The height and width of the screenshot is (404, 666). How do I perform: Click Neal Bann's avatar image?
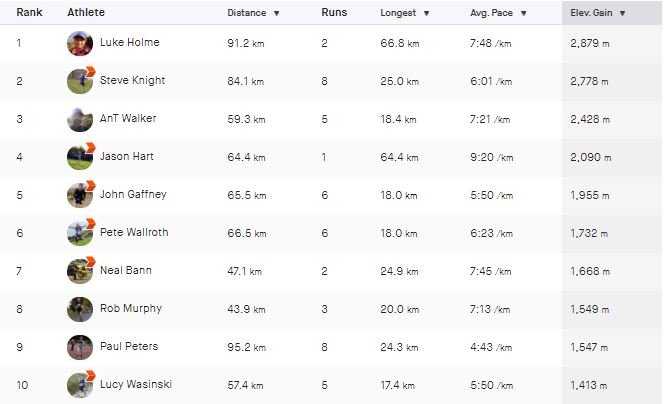click(80, 271)
